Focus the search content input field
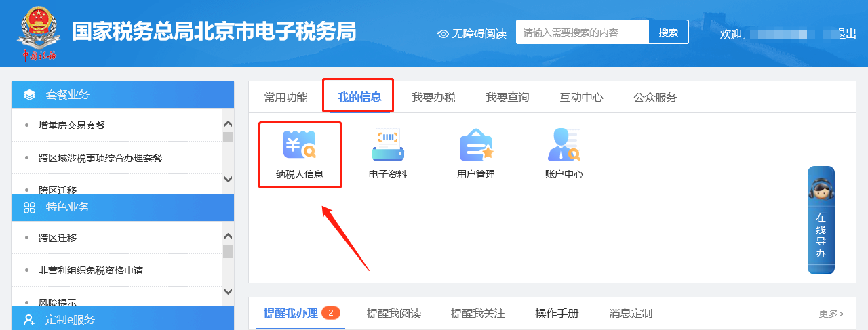Image resolution: width=868 pixels, height=330 pixels. (x=583, y=32)
